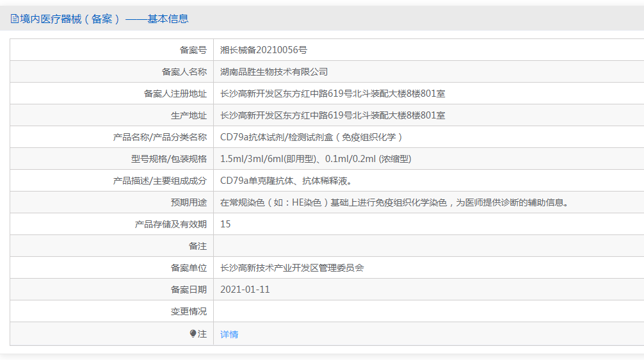Click the 预期用途 intended use description
644x360 pixels.
[x=394, y=202]
